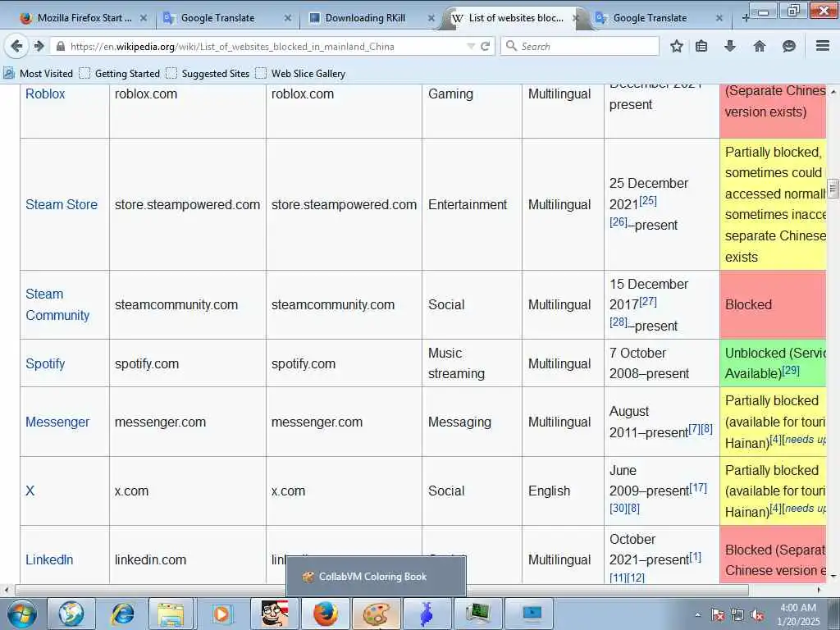Click CollabVM Coloring Book paint taskbar icon
This screenshot has width=840, height=630.
[x=376, y=614]
